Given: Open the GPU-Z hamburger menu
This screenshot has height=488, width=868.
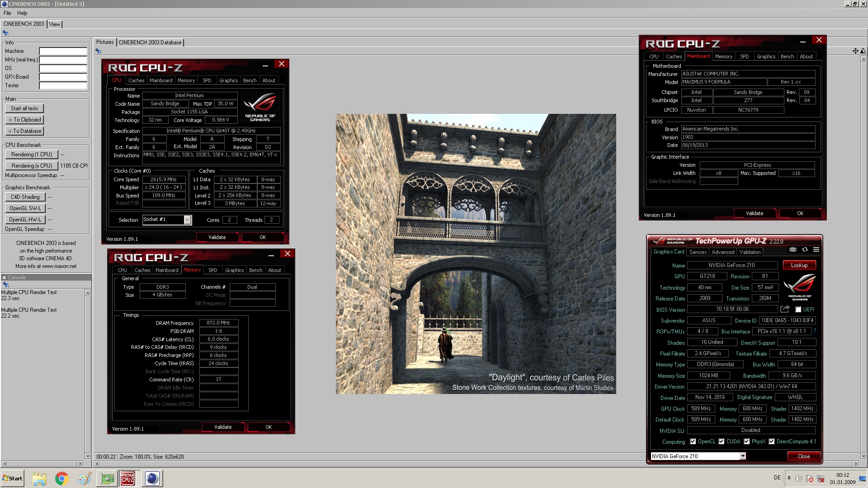Looking at the screenshot, I should coord(816,249).
